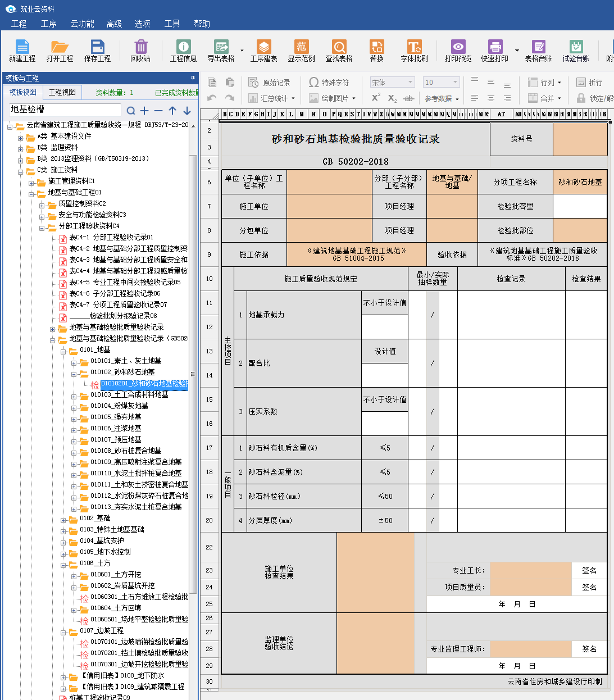Click the minus icon beside search box
Image resolution: width=614 pixels, height=700 pixels.
[158, 111]
